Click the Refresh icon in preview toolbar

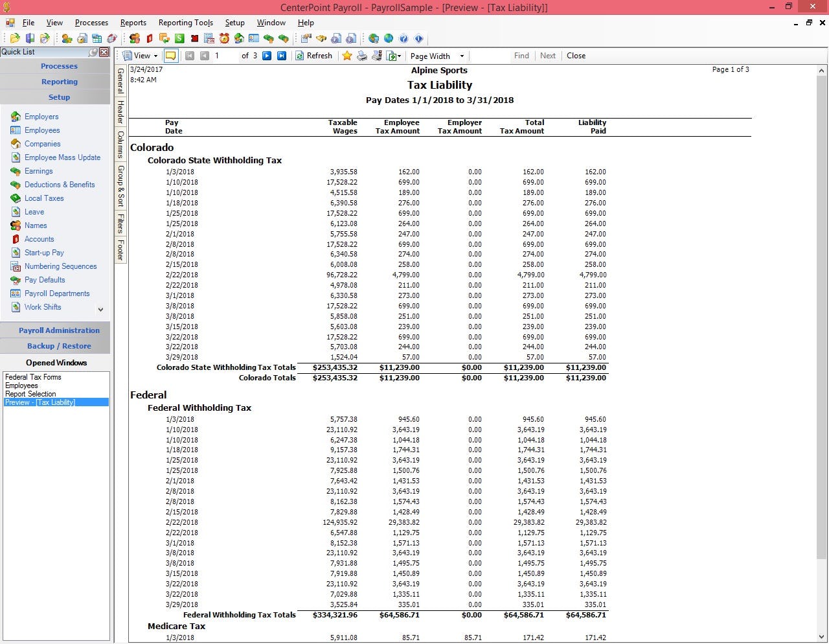(x=314, y=56)
